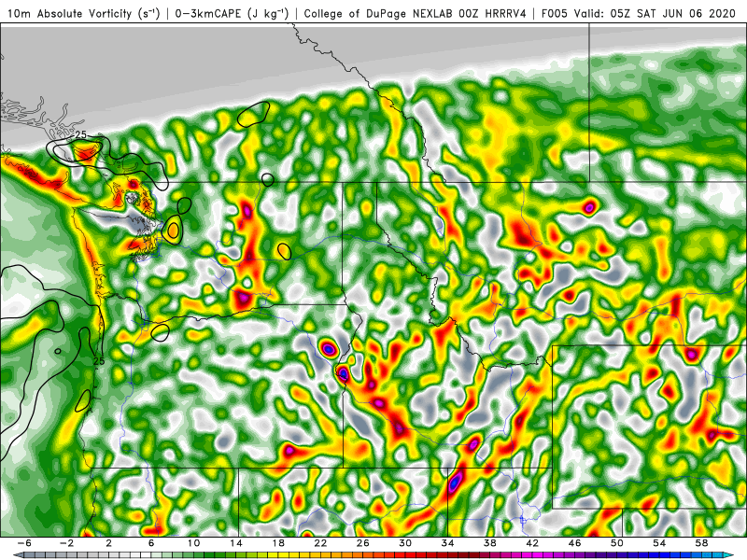Click the '-6' color scale tick label

point(24,543)
